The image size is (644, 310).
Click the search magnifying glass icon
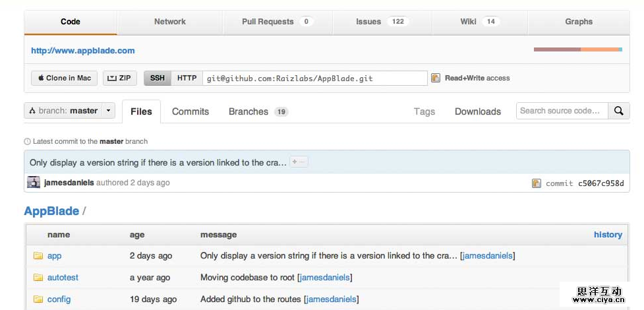coord(618,111)
